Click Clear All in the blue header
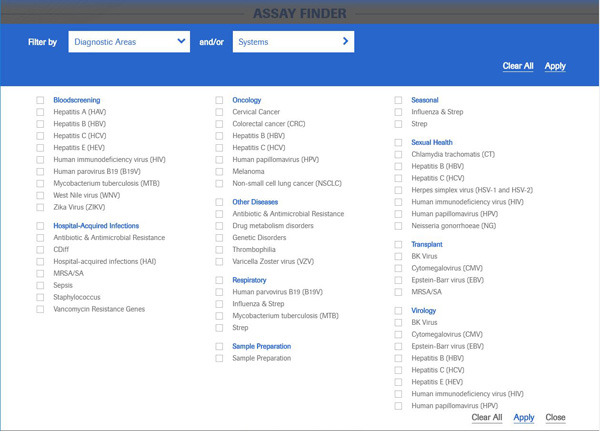The width and height of the screenshot is (600, 431). click(x=518, y=67)
